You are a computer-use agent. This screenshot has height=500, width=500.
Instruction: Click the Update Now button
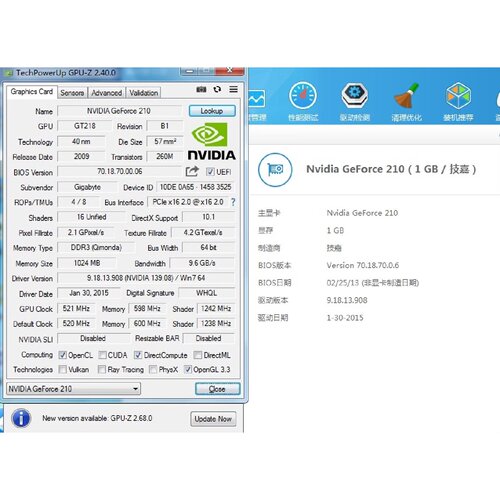[x=213, y=419]
